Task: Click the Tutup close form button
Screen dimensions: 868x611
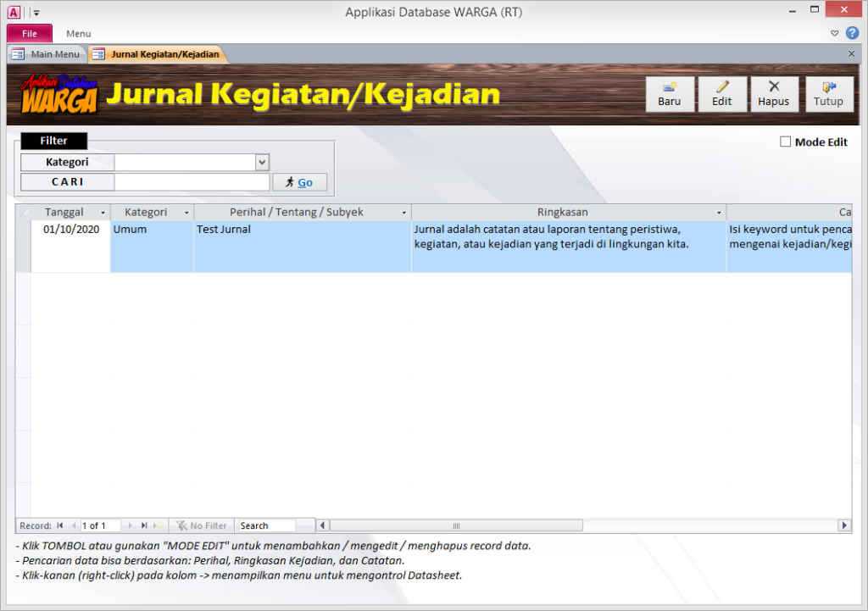Action: [828, 94]
